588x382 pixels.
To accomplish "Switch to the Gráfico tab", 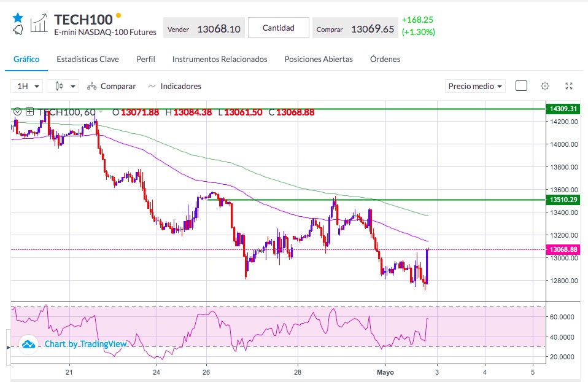I will point(26,60).
